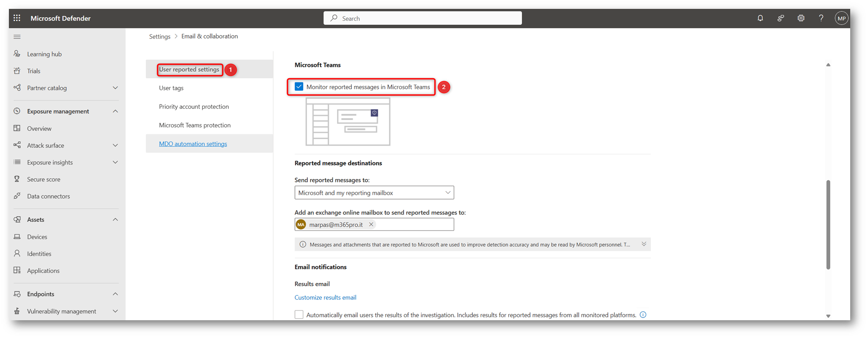
Task: Click the Endpoints icon in sidebar
Action: pos(17,294)
